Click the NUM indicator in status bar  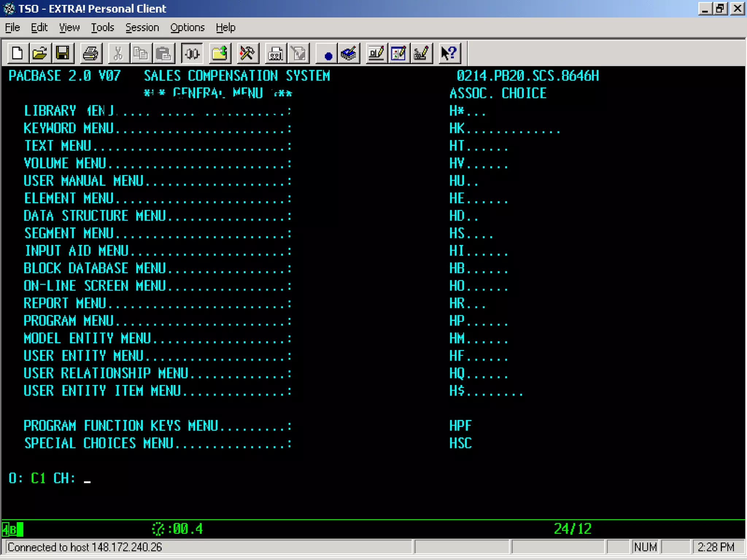[645, 547]
